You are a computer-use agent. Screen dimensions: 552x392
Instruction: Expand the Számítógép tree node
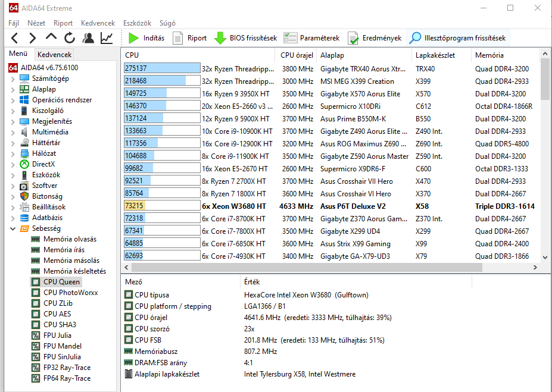point(13,79)
